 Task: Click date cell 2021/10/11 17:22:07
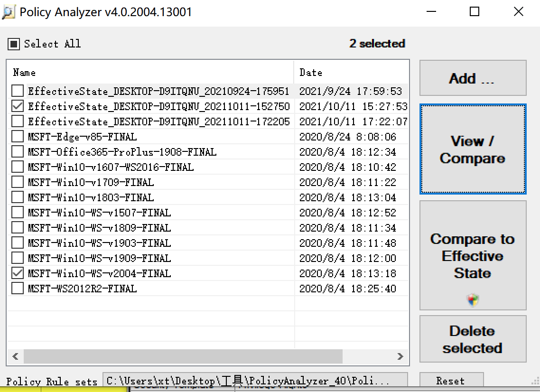coord(354,121)
